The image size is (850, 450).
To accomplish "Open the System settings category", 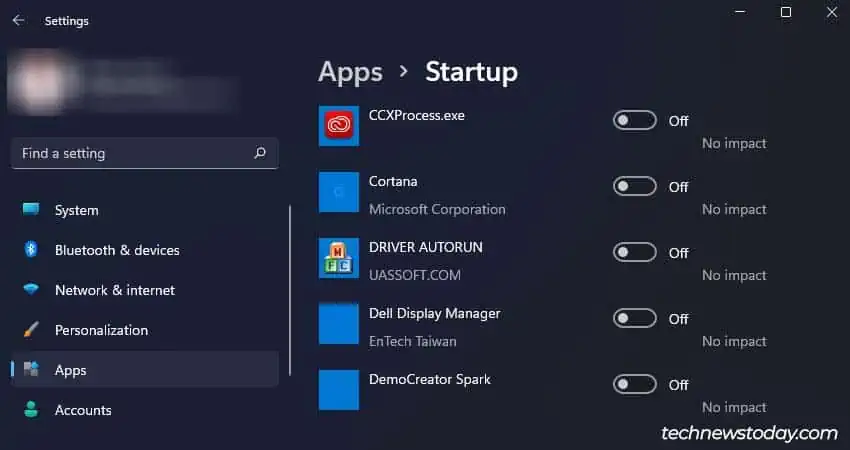I will 145,210.
